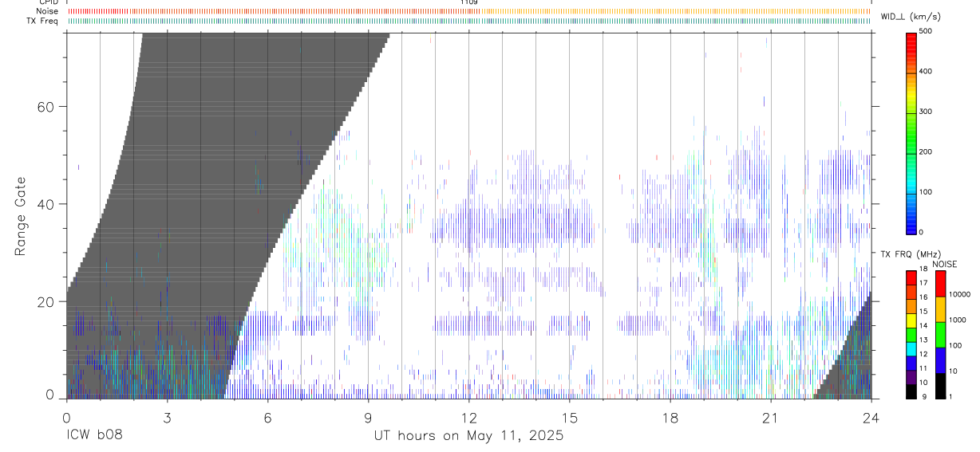Click the 'ICW b08' radar beam label
Viewport: 980px width, 452px height.
(94, 436)
